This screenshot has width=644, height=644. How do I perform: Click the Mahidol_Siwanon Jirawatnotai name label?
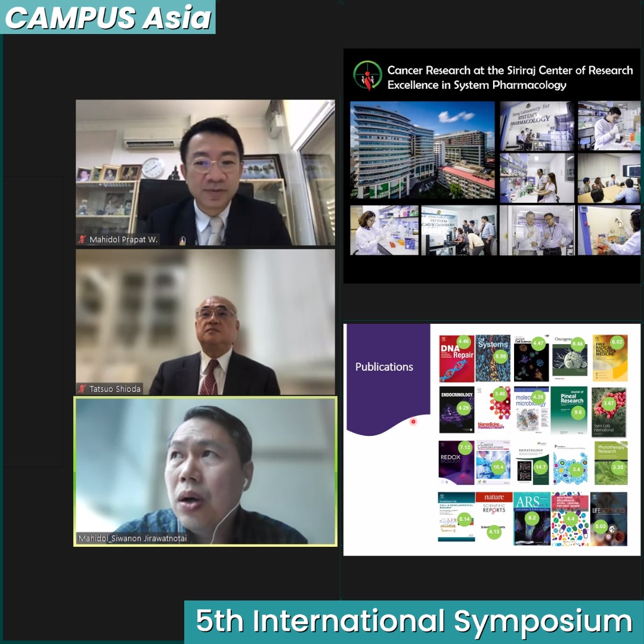click(132, 538)
